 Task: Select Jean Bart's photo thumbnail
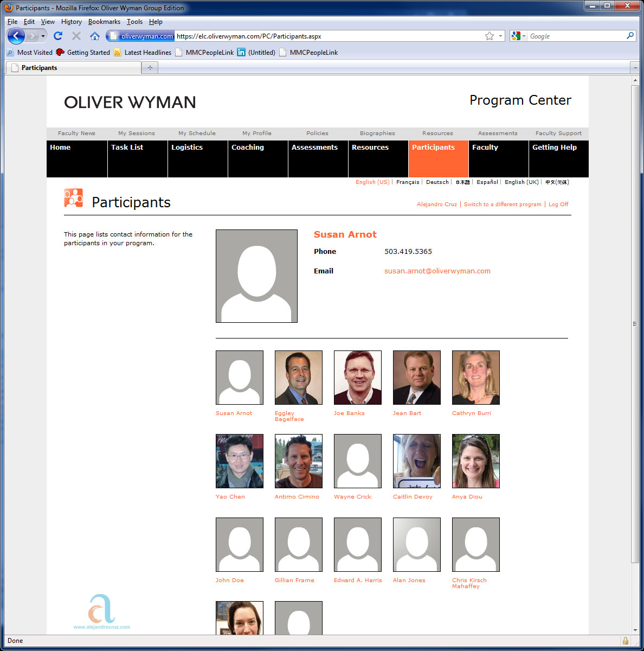(x=417, y=378)
